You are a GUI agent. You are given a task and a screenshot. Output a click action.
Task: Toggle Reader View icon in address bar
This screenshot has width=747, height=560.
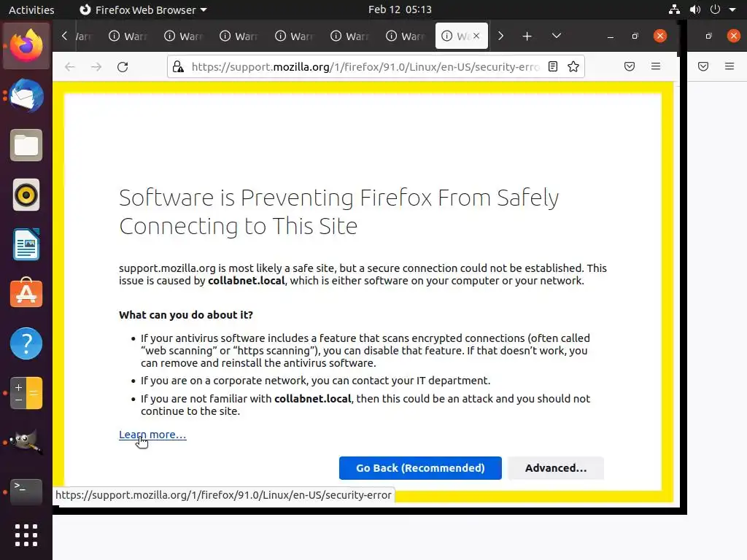553,66
